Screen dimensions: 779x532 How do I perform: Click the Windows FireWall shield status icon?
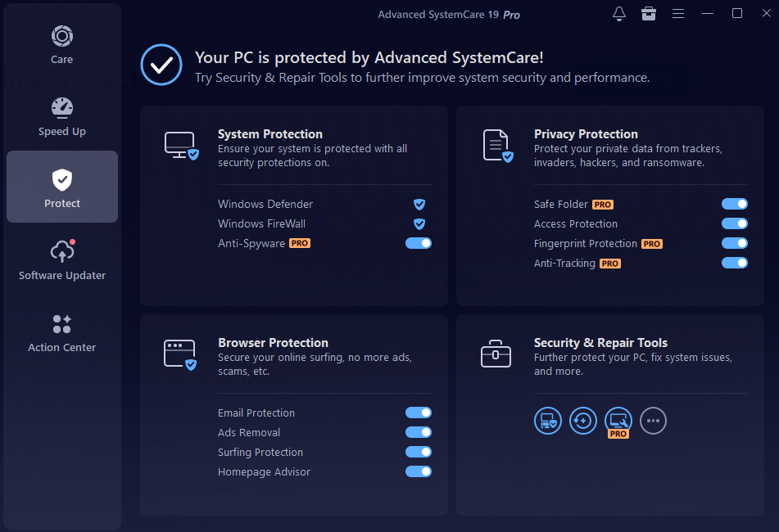tap(419, 223)
